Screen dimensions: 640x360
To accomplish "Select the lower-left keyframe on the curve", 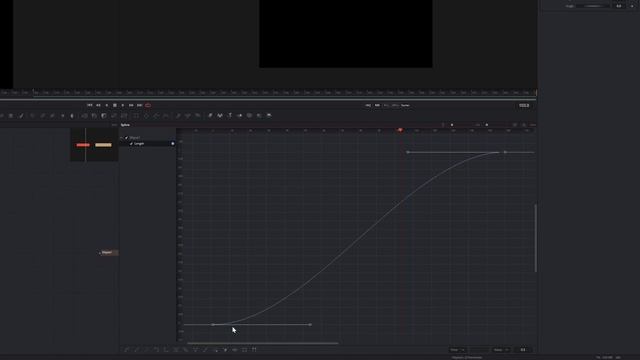I will pos(213,324).
